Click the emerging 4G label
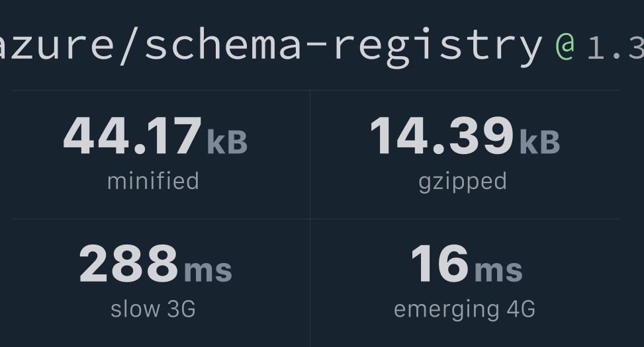The height and width of the screenshot is (347, 644). click(x=465, y=310)
